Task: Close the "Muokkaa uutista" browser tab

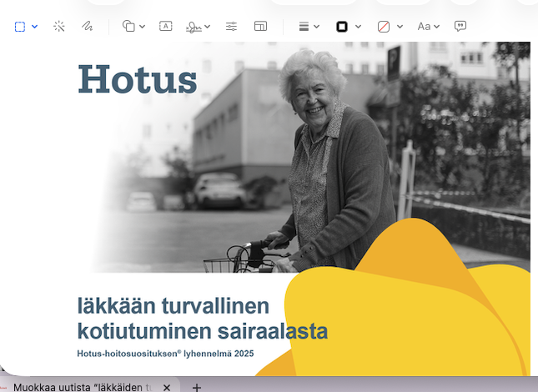Action: [x=167, y=388]
